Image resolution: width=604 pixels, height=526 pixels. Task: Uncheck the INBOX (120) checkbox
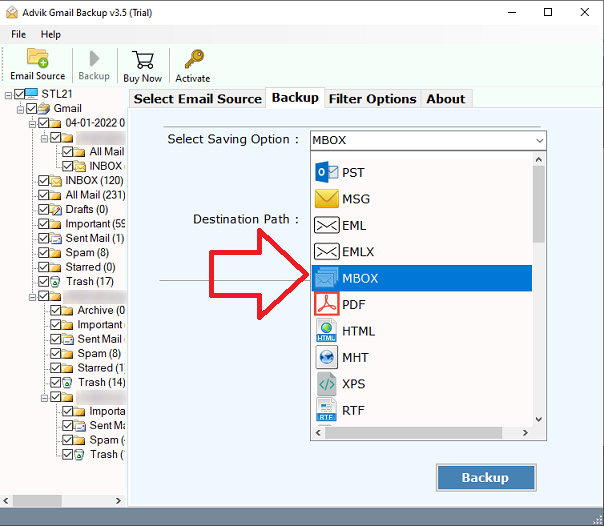pyautogui.click(x=44, y=180)
